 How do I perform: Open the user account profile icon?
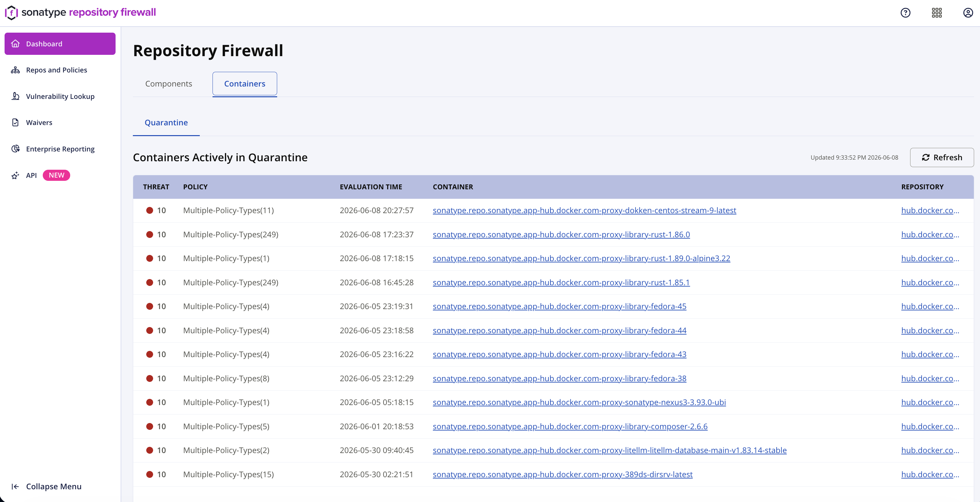click(x=968, y=13)
